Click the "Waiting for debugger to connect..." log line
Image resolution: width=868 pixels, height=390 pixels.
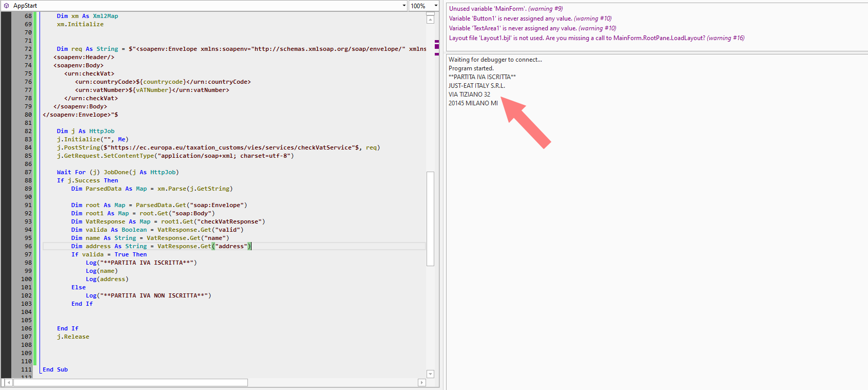495,60
